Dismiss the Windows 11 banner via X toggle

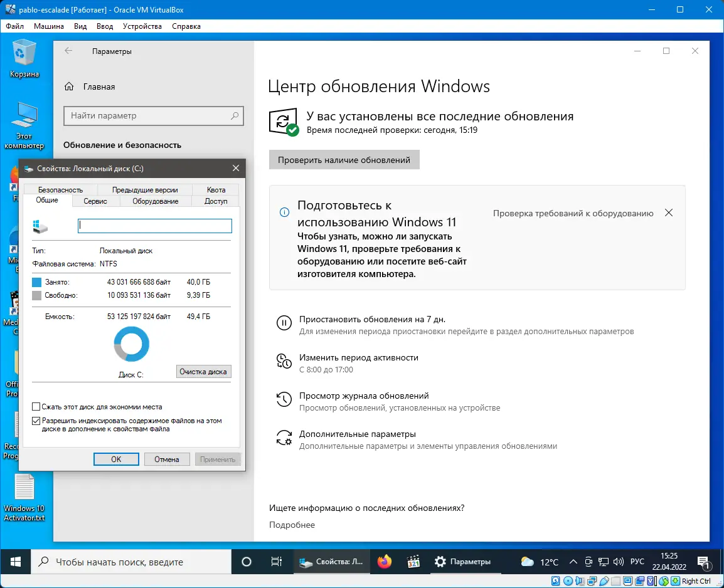coord(668,213)
